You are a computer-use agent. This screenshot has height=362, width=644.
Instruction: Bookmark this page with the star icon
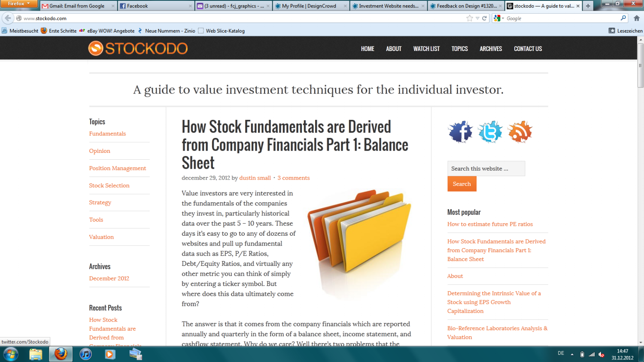[470, 18]
